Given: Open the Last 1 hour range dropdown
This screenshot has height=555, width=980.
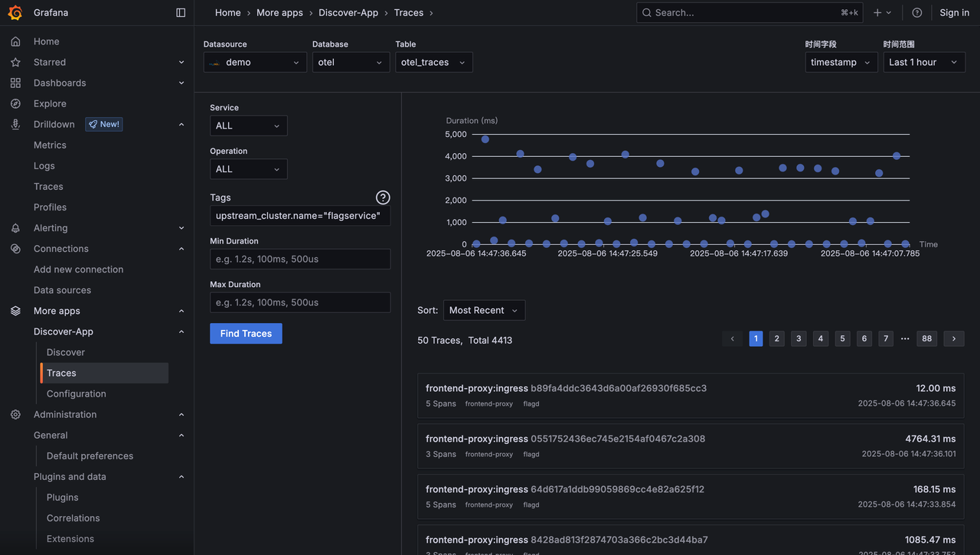Looking at the screenshot, I should (x=924, y=62).
